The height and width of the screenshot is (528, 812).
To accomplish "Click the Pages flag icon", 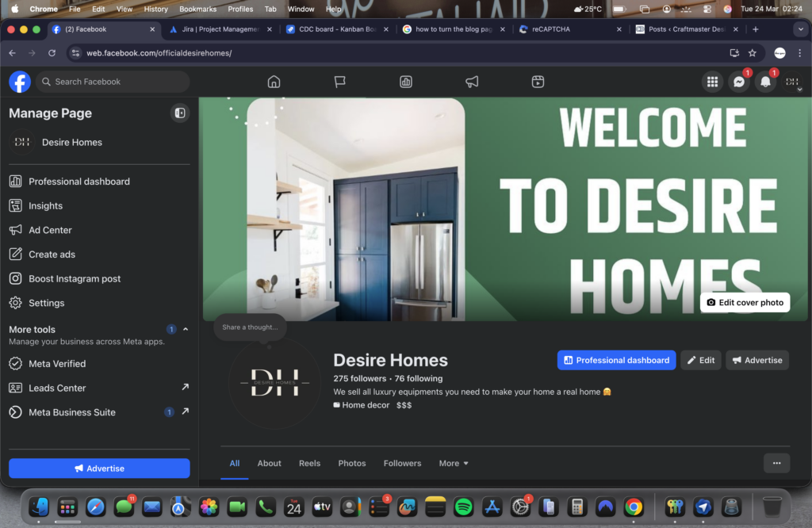I will coord(339,82).
